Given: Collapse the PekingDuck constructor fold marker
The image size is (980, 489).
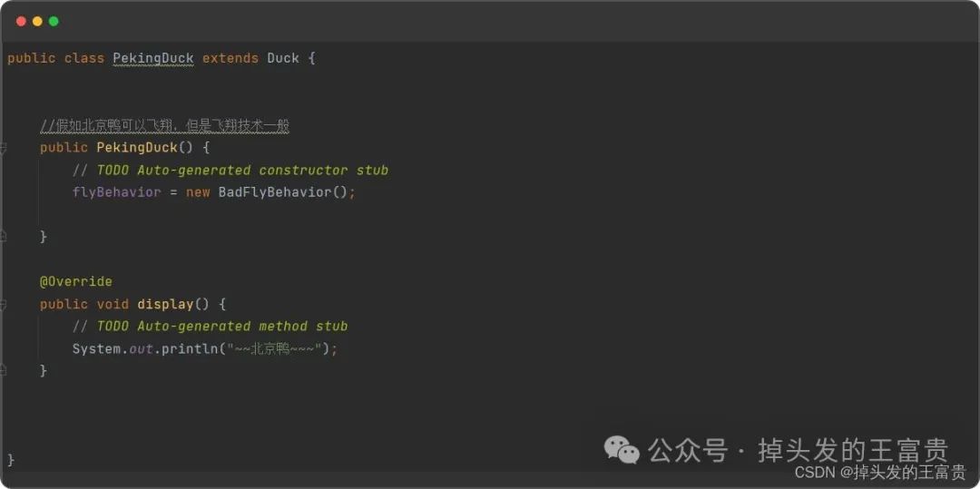Looking at the screenshot, I should click(3, 148).
